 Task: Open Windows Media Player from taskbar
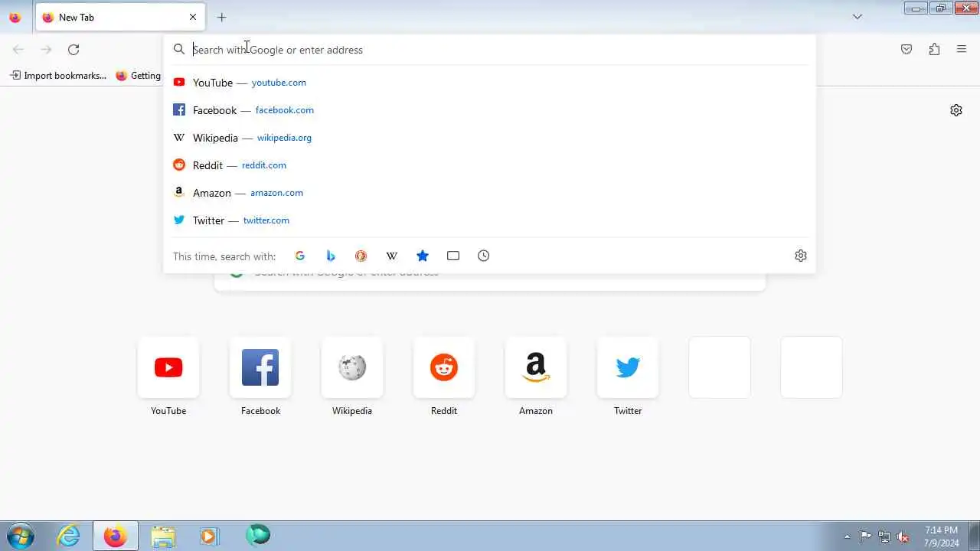210,536
